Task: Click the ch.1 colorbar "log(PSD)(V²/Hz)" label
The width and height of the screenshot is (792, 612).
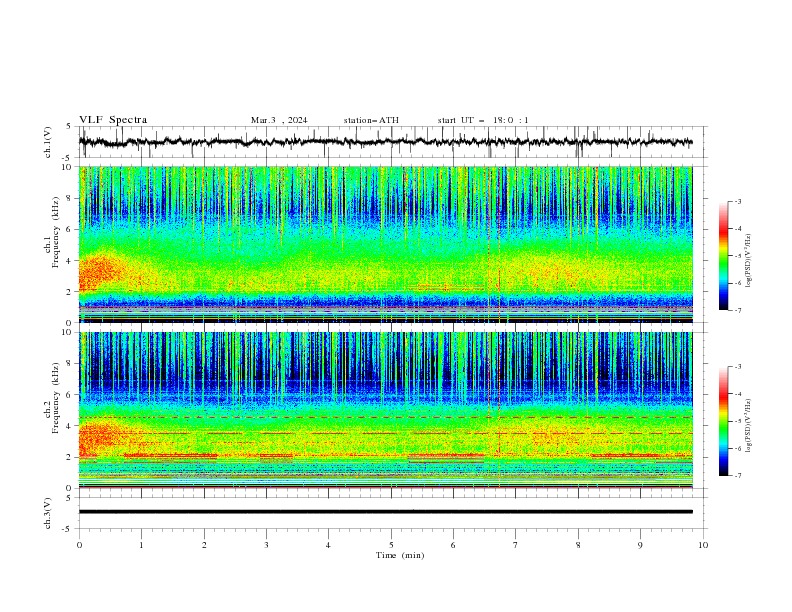Action: pos(748,261)
